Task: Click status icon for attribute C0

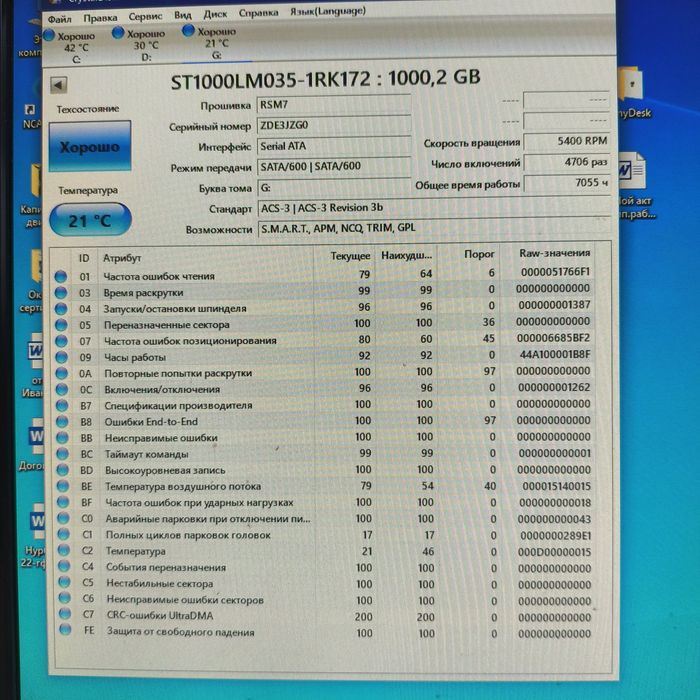Action: (63, 518)
